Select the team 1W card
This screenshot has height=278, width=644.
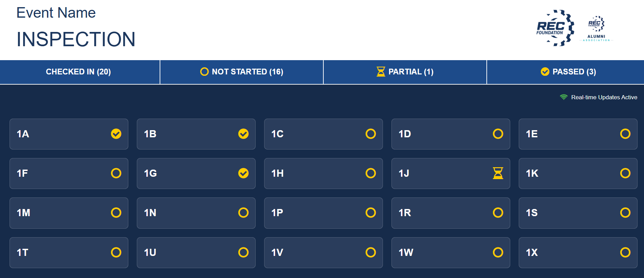(x=451, y=253)
